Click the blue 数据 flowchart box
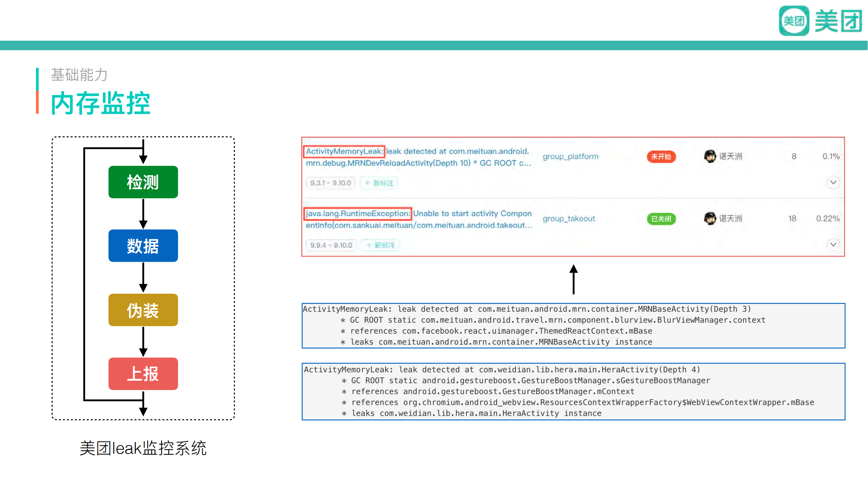The width and height of the screenshot is (868, 488). pos(143,246)
